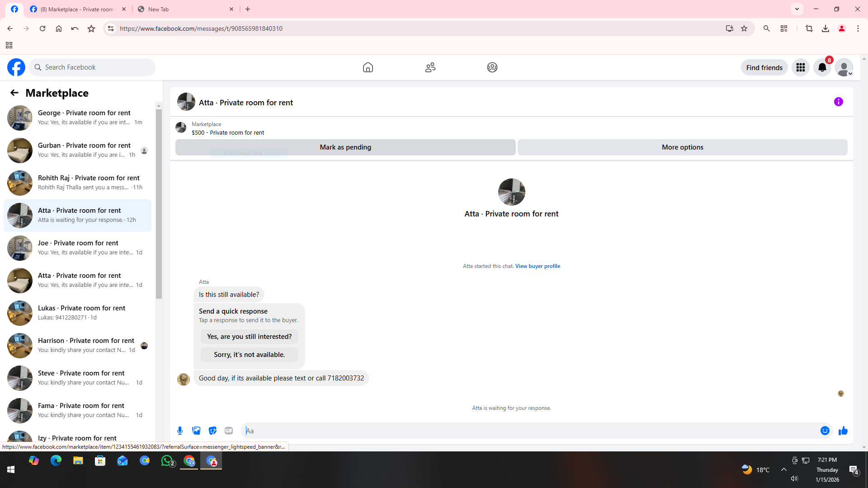
Task: Open the conversation information icon
Action: coord(838,102)
